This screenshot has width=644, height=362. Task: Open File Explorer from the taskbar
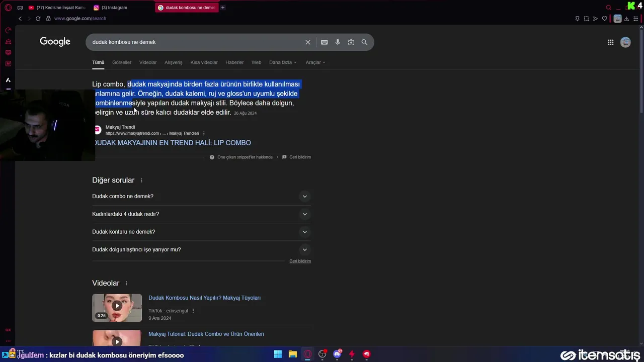[x=293, y=354]
